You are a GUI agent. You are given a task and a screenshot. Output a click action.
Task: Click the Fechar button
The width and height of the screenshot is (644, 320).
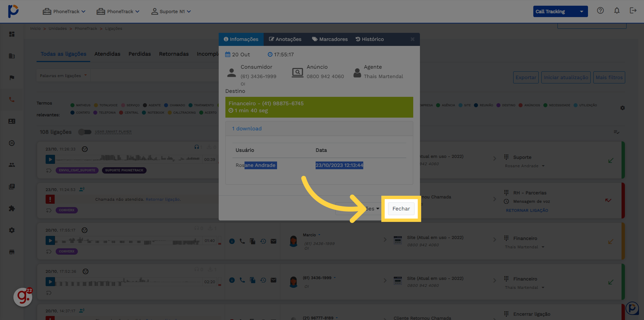tap(401, 209)
